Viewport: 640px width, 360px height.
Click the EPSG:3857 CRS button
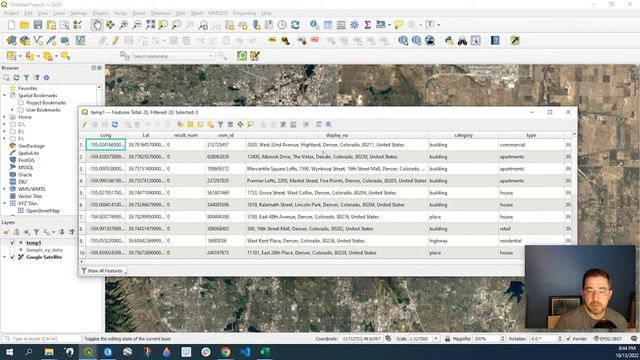click(608, 339)
